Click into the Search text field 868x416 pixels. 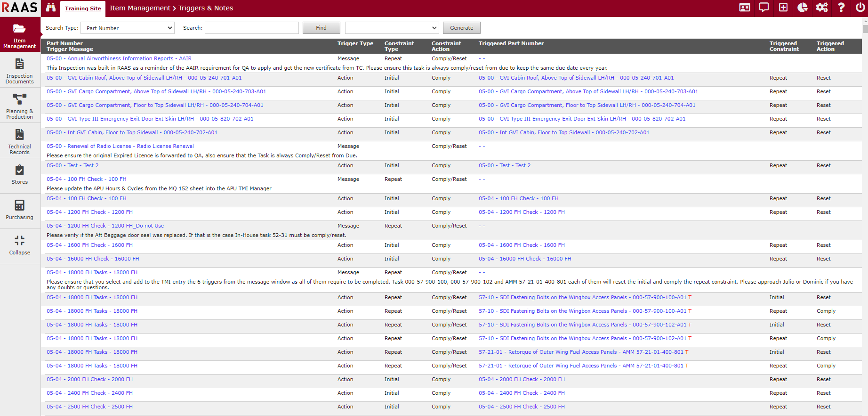click(x=252, y=28)
